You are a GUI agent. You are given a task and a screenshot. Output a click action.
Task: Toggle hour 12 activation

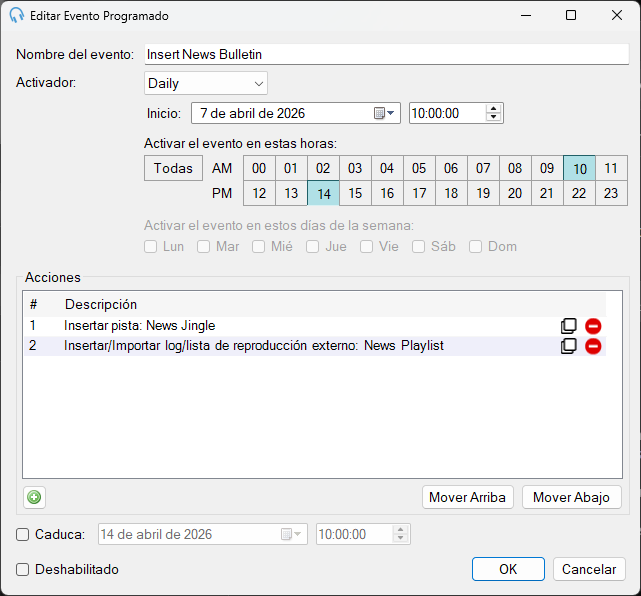coord(259,193)
